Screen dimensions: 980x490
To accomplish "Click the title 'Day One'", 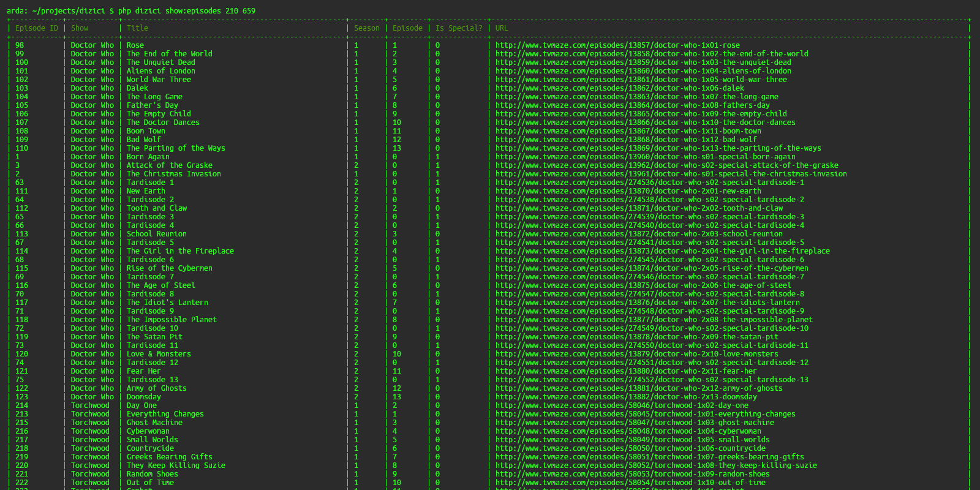I will (x=141, y=405).
